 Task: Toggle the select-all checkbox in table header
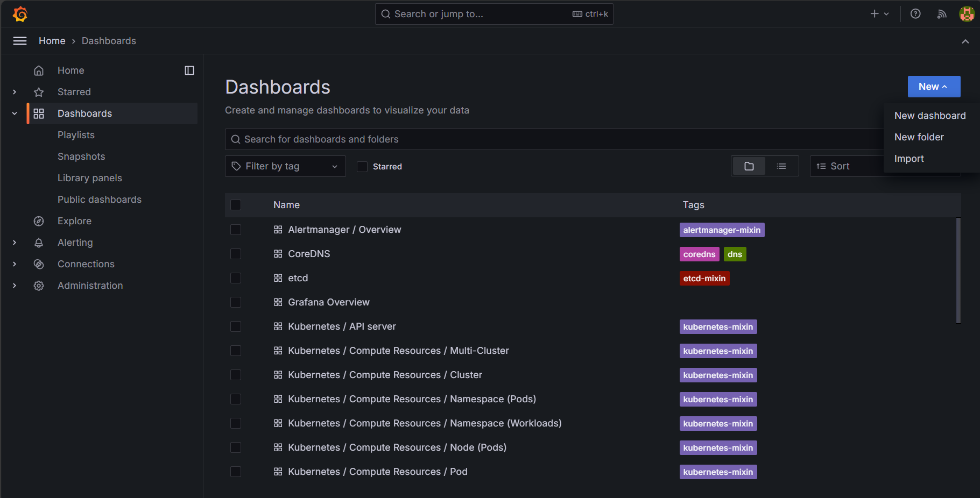236,205
